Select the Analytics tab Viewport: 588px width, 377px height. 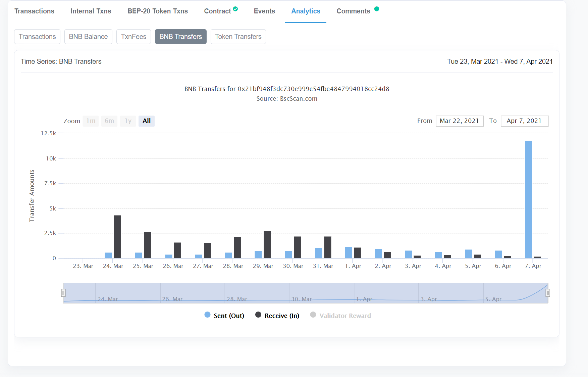[x=306, y=11]
